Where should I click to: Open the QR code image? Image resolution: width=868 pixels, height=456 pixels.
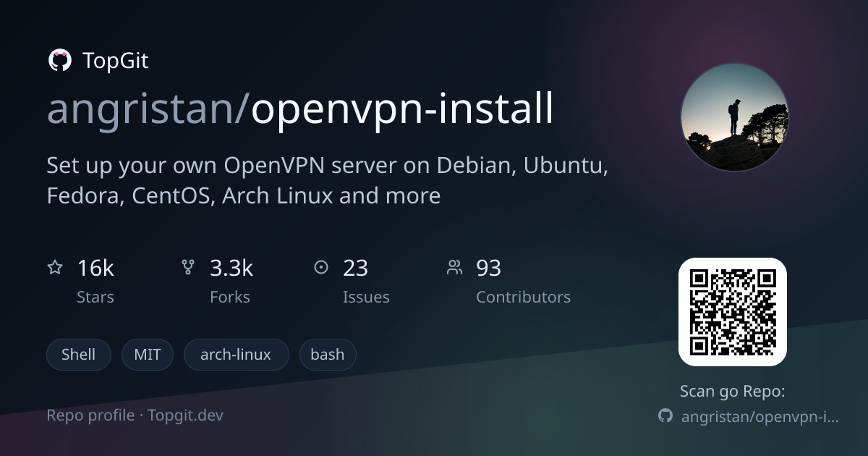(732, 312)
